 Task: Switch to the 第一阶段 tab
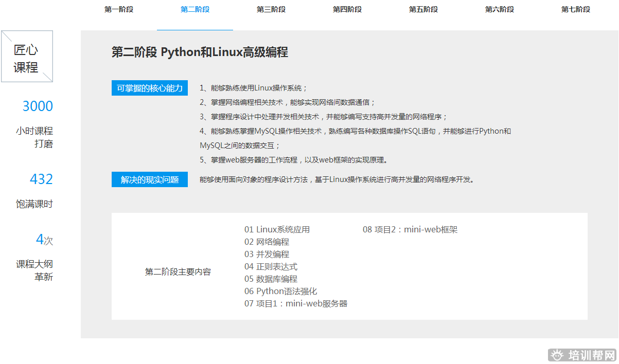pos(119,9)
